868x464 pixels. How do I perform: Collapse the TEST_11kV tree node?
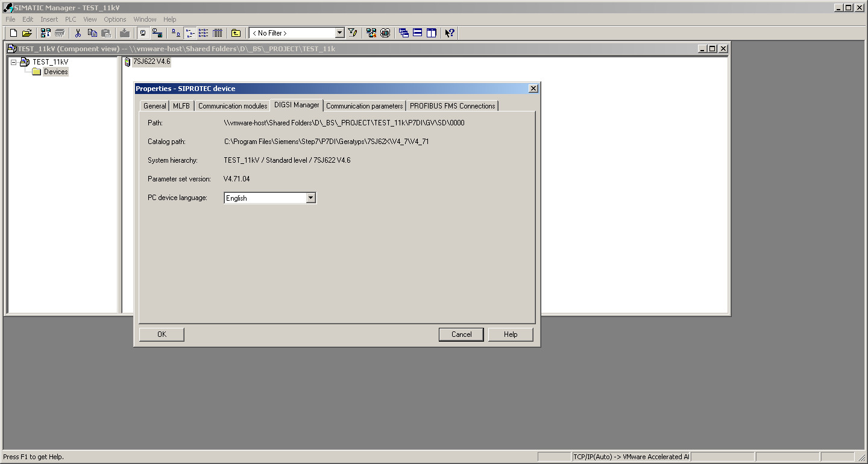14,62
